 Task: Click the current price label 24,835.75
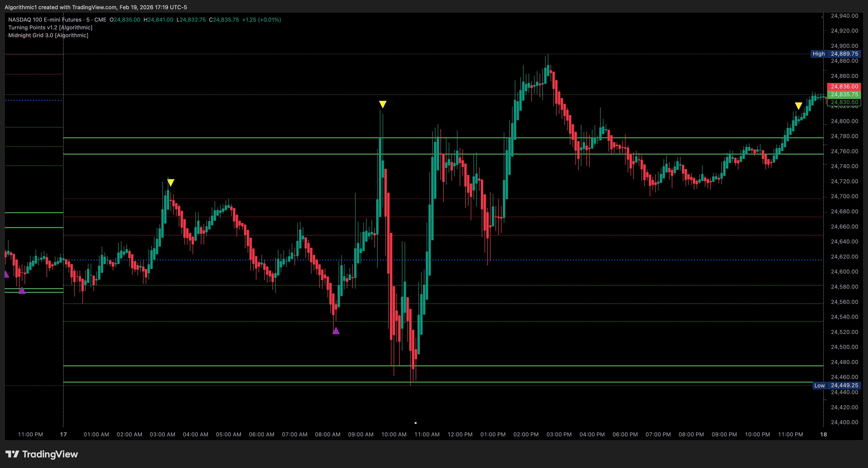click(844, 94)
